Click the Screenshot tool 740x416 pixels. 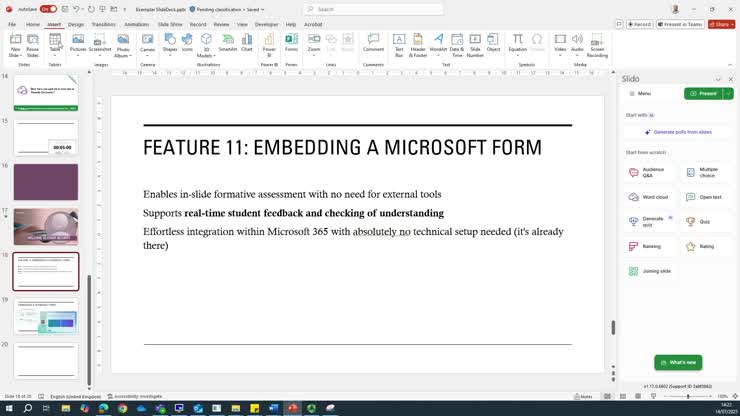pos(100,45)
